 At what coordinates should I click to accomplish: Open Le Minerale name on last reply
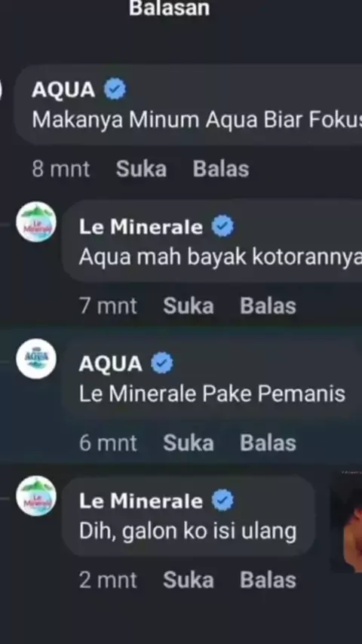(141, 501)
